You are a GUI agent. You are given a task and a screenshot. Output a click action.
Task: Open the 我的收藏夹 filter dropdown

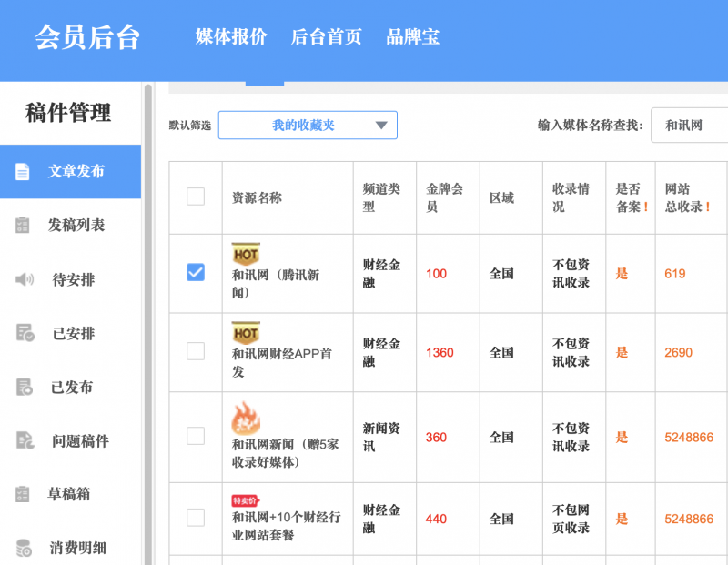pos(308,125)
